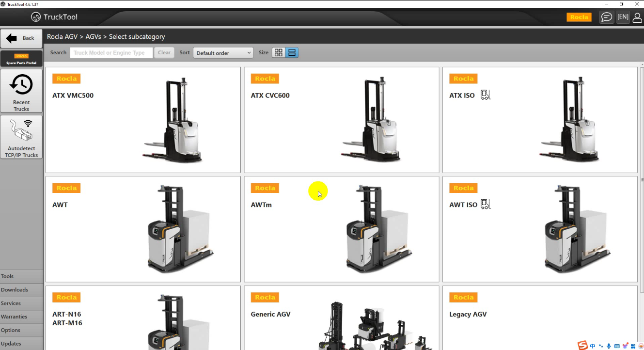The width and height of the screenshot is (644, 350).
Task: Open the Generic AGV card
Action: click(x=342, y=318)
